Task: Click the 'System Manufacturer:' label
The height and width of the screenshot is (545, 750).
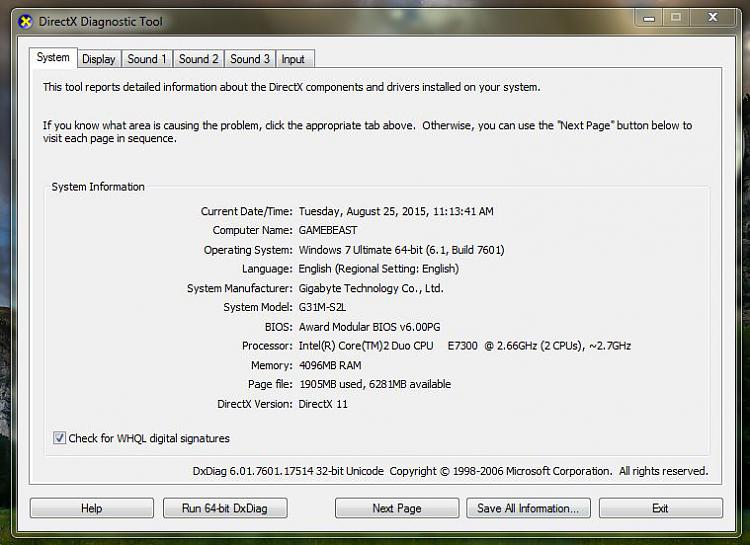Action: click(x=240, y=288)
